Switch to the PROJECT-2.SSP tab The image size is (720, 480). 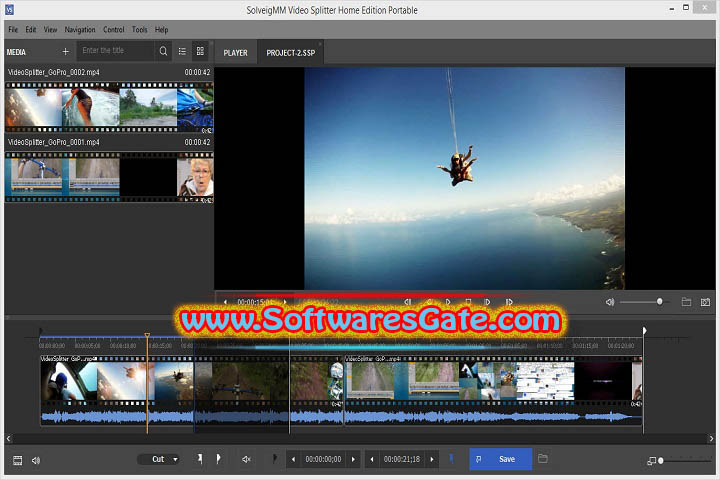(x=291, y=52)
